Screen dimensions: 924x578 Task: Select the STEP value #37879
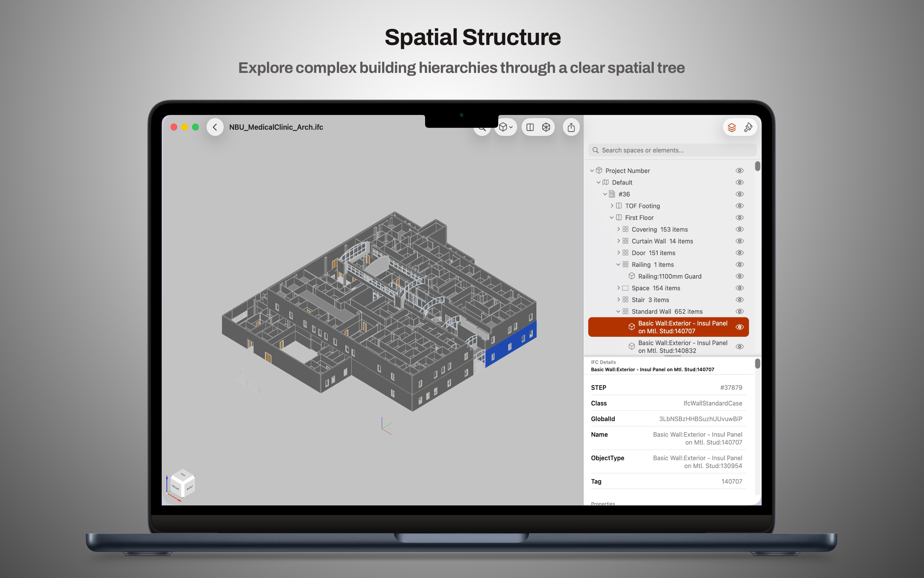tap(731, 388)
